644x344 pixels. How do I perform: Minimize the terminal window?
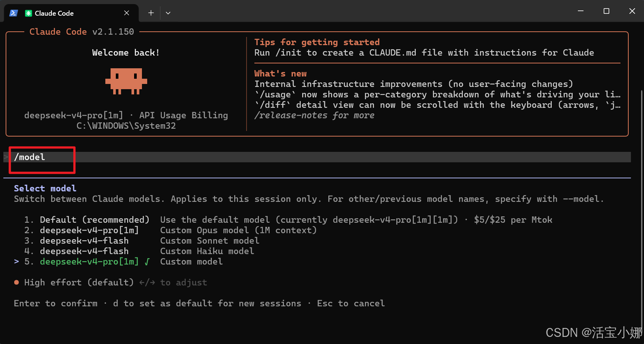pyautogui.click(x=580, y=11)
